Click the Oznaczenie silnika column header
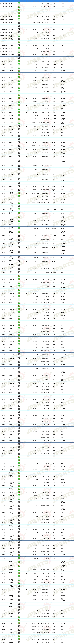The image size is (74, 644). pyautogui.click(x=63, y=1)
